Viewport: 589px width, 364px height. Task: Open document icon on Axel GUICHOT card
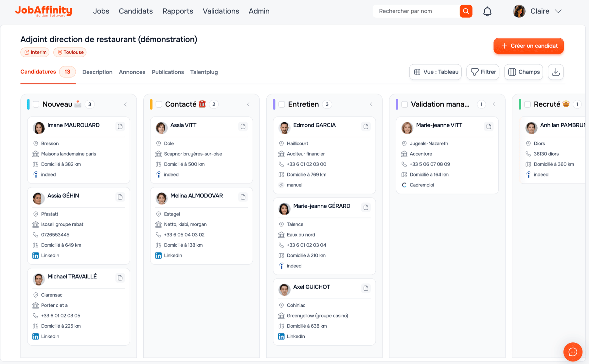[366, 288]
